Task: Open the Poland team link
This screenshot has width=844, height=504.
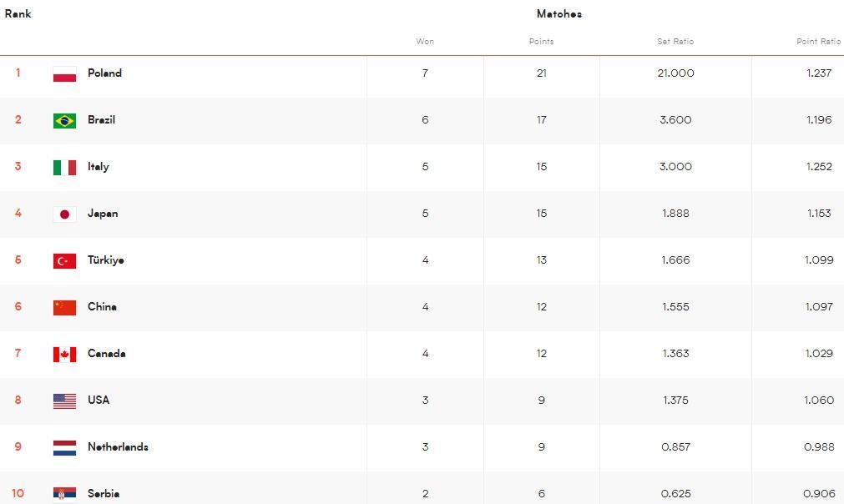Action: point(104,73)
